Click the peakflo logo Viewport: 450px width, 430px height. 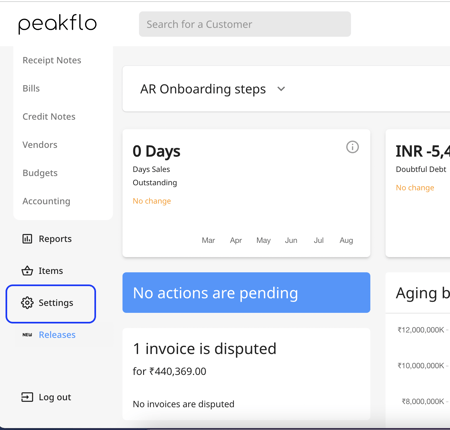(57, 24)
